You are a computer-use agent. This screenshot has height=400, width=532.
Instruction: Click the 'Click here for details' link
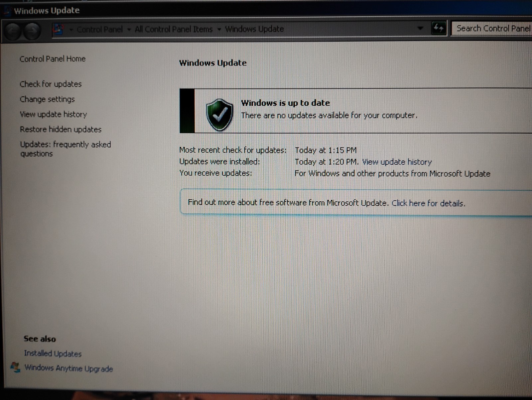click(428, 203)
